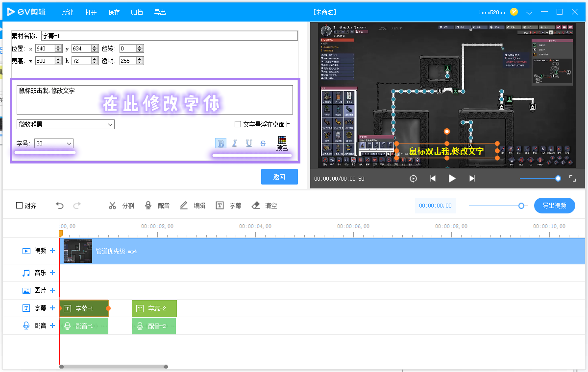Increase the width w value
588x372 pixels.
59,59
